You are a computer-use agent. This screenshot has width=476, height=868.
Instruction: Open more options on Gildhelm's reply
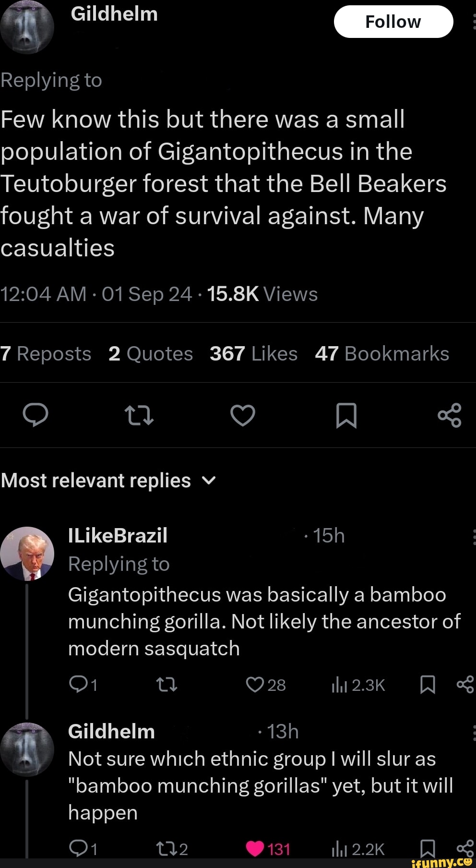474,732
